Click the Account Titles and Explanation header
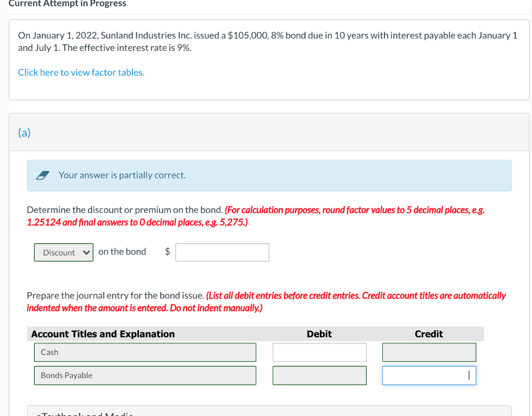Screen dimensions: 532x416 102,334
